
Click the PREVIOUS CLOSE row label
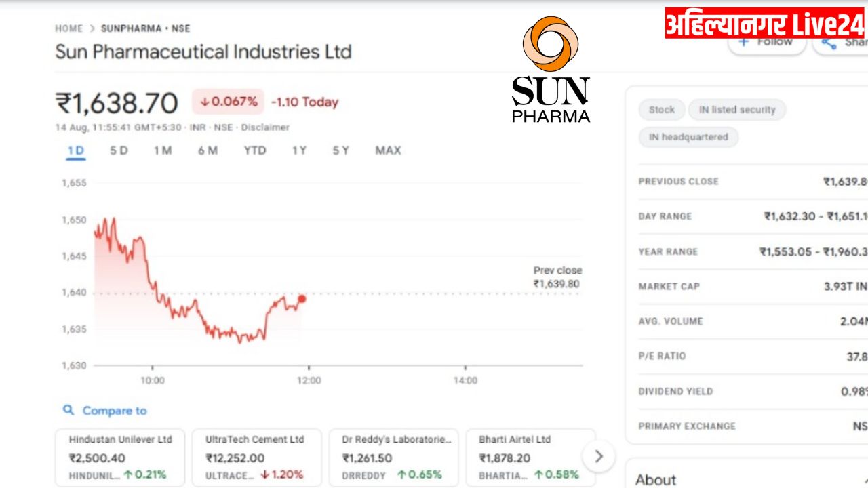[x=678, y=182]
